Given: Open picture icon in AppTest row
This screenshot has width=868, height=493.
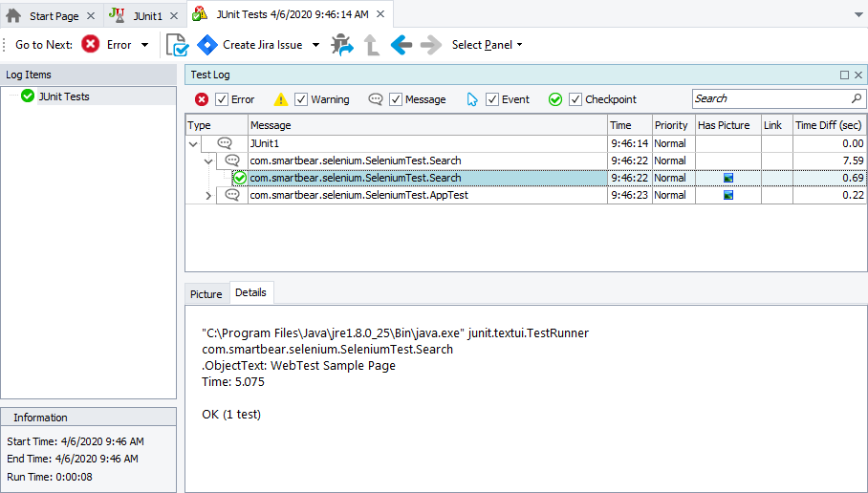Looking at the screenshot, I should point(728,195).
